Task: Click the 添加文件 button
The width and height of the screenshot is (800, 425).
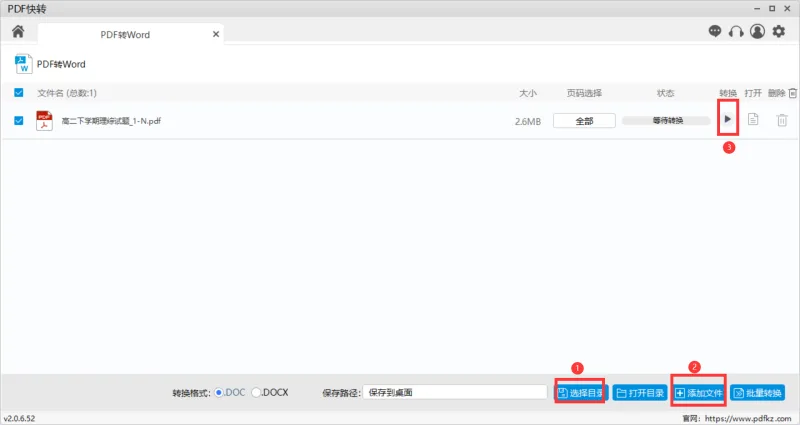Action: click(x=699, y=393)
